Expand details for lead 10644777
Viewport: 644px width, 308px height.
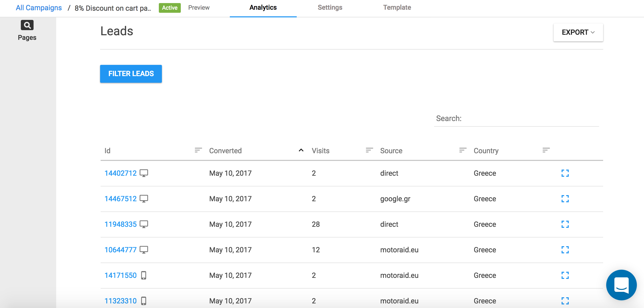pyautogui.click(x=565, y=250)
